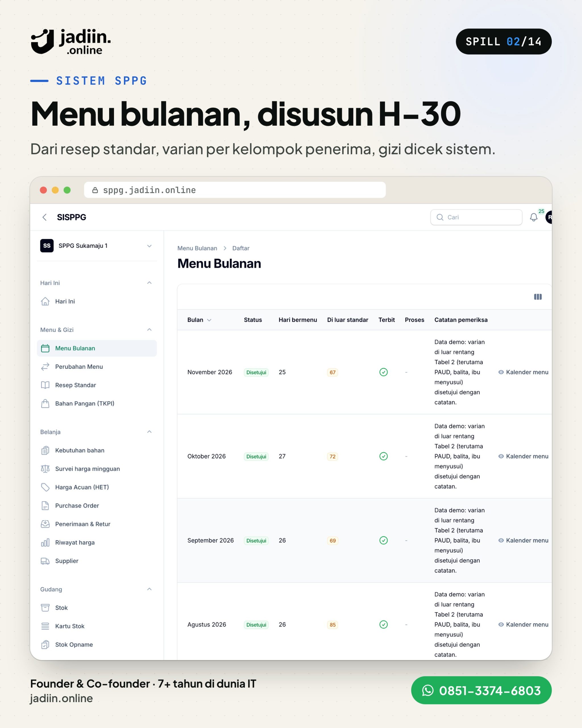Click the Menu Bulanan calendar icon

point(45,348)
